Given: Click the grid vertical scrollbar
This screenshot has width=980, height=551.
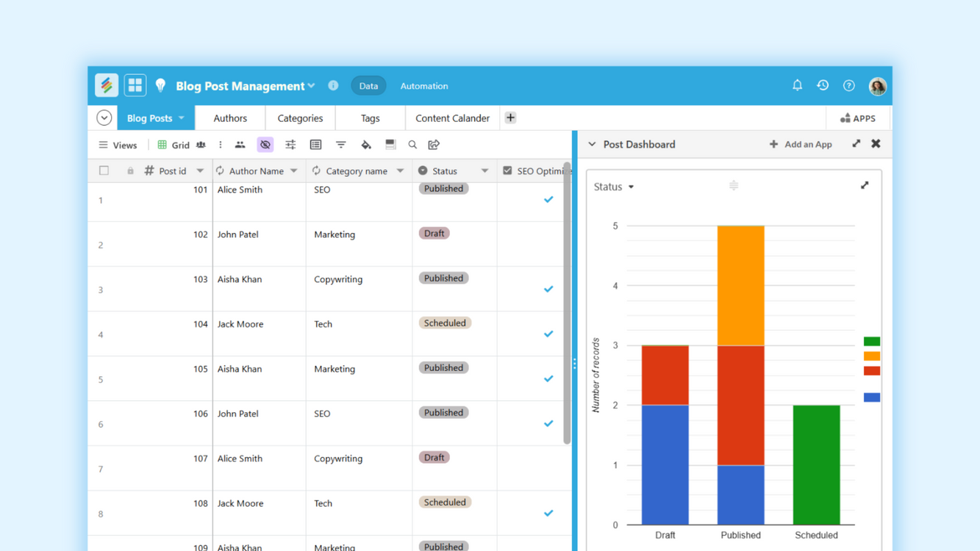Looking at the screenshot, I should (x=567, y=303).
